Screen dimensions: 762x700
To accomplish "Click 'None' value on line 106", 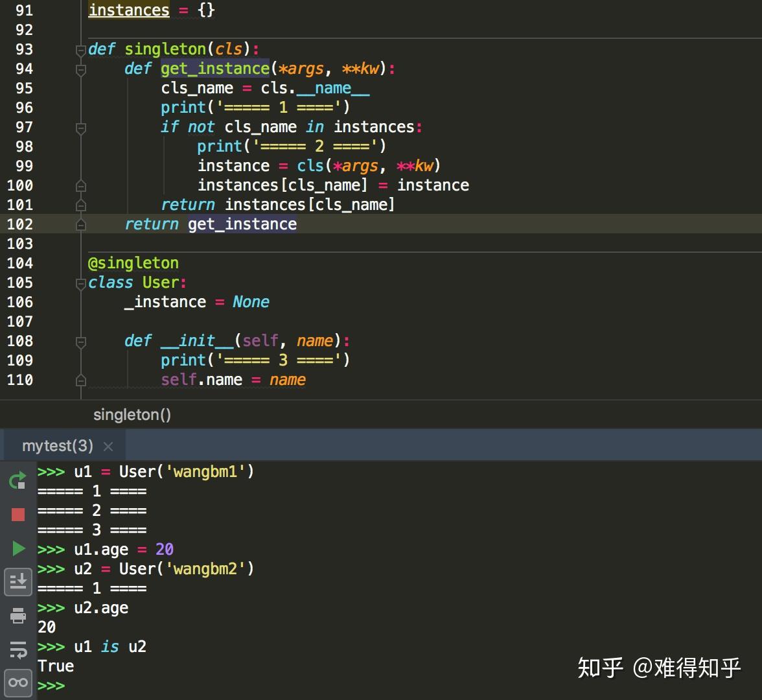I will click(x=251, y=302).
